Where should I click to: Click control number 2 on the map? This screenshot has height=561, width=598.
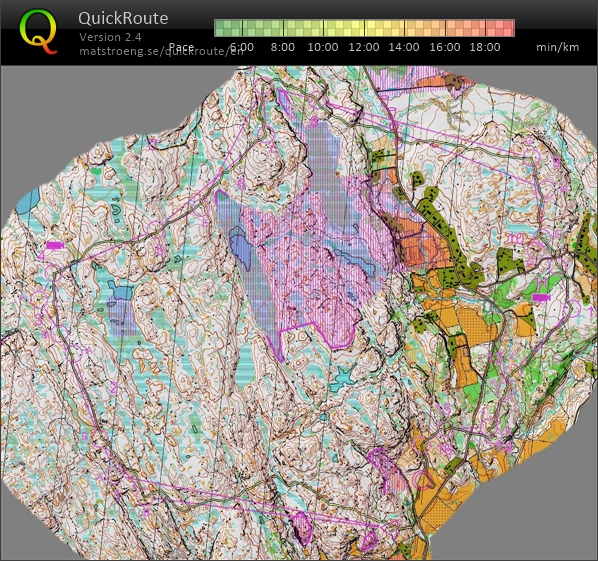tap(114, 387)
